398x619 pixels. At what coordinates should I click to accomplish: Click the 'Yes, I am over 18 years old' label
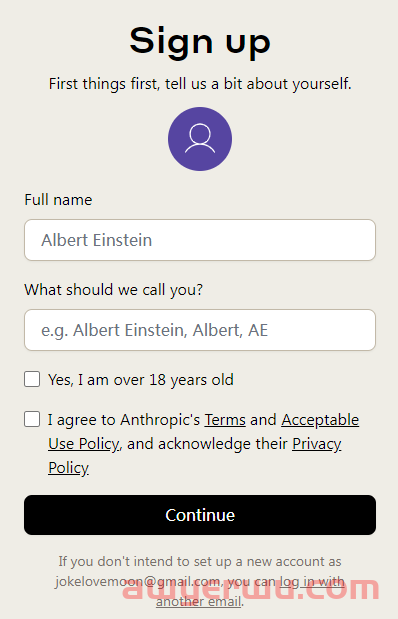point(141,380)
